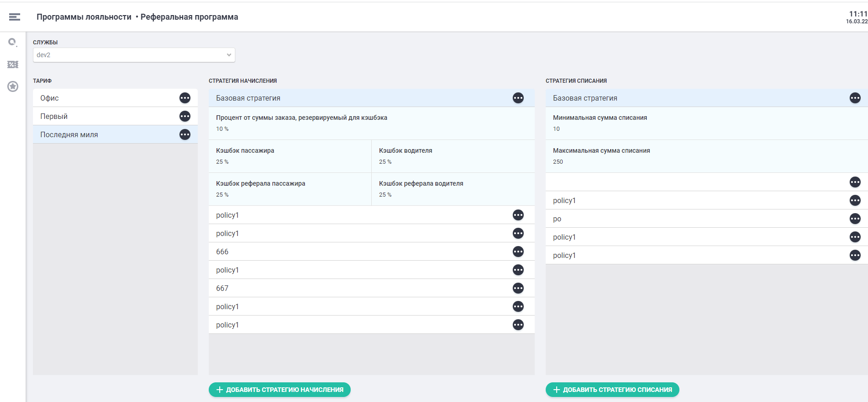Click the magnifier icon in left sidebar
The height and width of the screenshot is (402, 868).
point(13,43)
